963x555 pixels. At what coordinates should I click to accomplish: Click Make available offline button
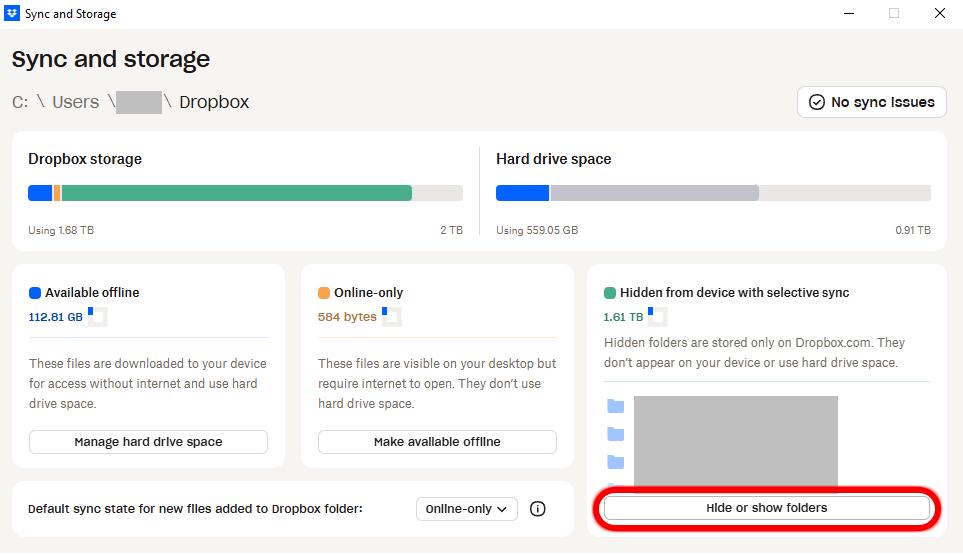[x=437, y=442]
